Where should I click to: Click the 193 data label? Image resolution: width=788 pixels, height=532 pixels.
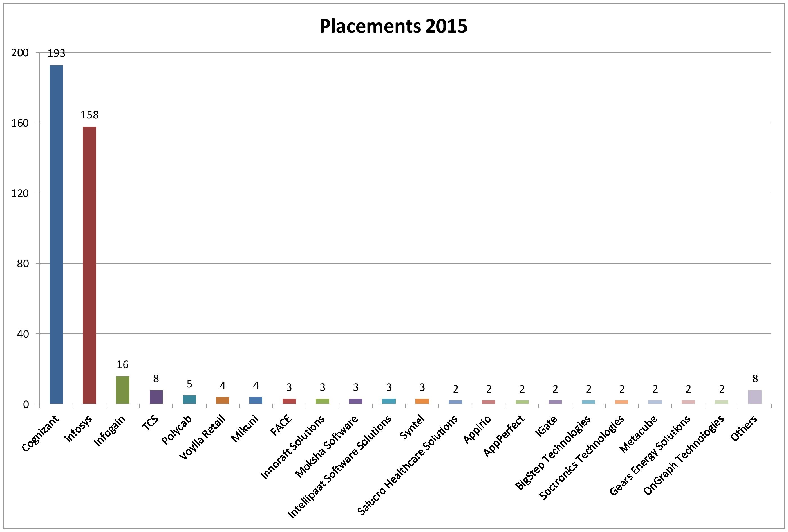(x=56, y=53)
